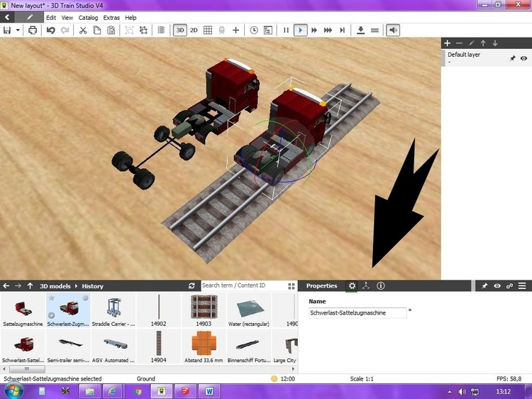
Task: Open the event management icon
Action: tap(267, 31)
